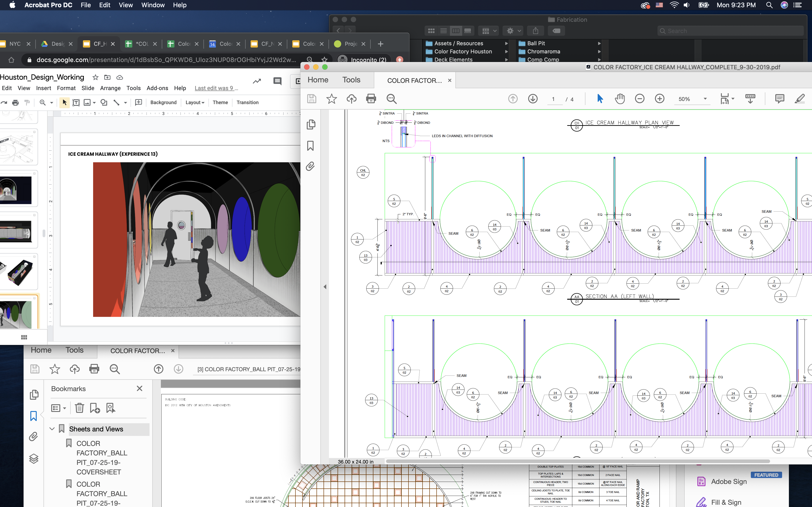Toggle the bookmarks panel in the right-hand Acrobat window

(x=310, y=146)
